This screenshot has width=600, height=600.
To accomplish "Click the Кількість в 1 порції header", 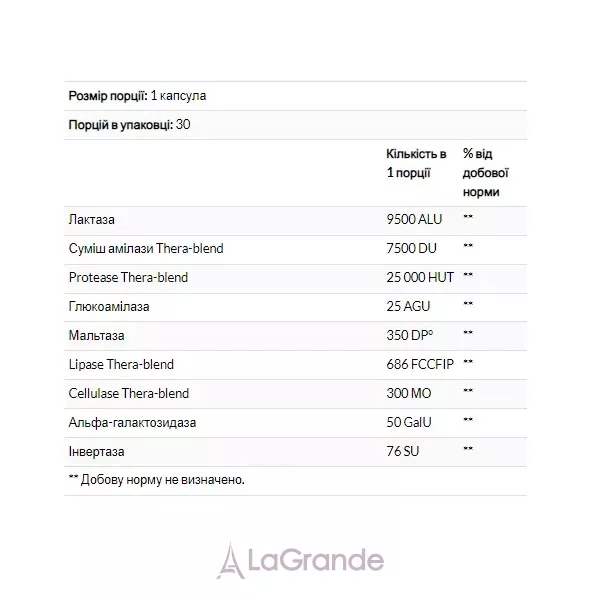I will (x=416, y=163).
